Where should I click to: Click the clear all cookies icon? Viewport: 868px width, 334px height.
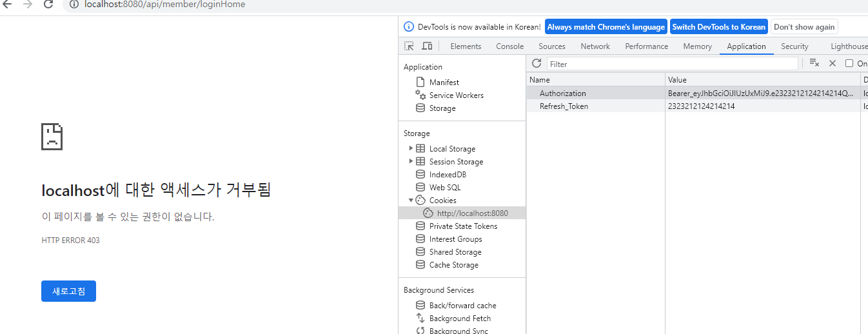(x=814, y=63)
